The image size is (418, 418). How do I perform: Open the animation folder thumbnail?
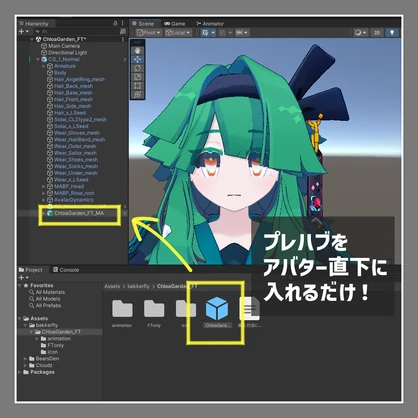tap(122, 308)
